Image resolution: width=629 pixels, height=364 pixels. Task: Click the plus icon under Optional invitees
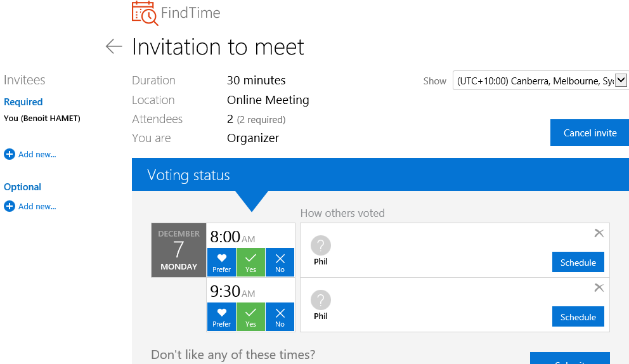click(x=10, y=206)
